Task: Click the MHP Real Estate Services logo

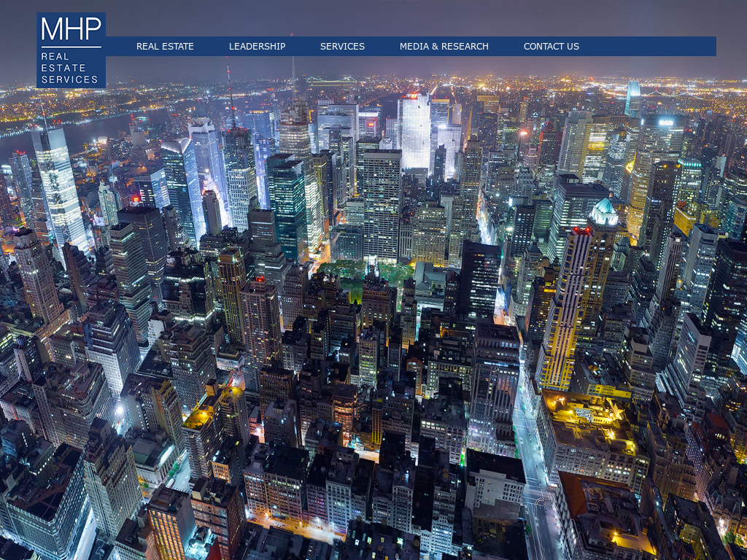Action: (x=71, y=50)
